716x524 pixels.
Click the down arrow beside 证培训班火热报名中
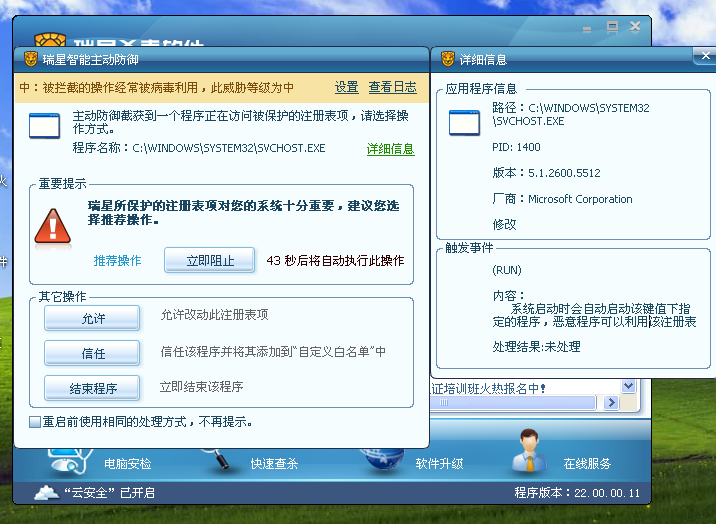(x=629, y=386)
